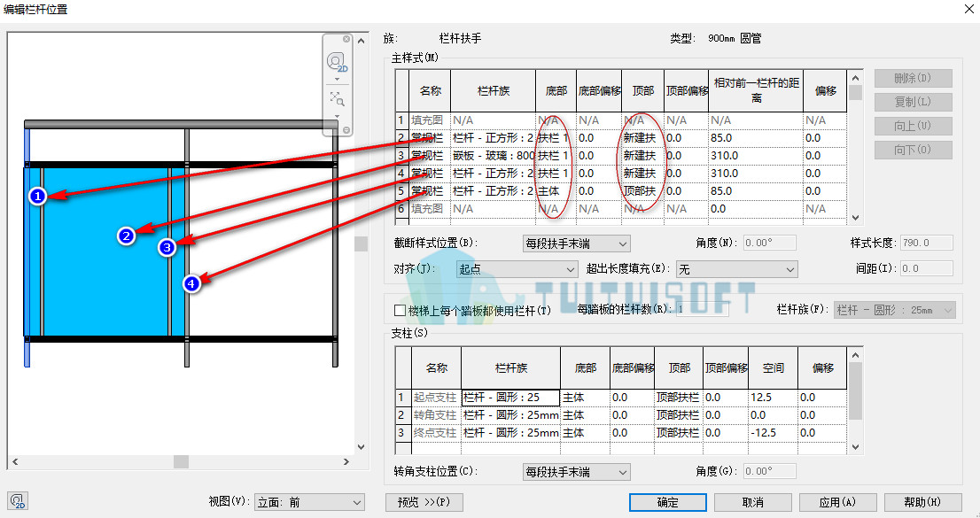This screenshot has width=980, height=518.
Task: Click preview horizontal scrollbar left arrow
Action: [16, 461]
